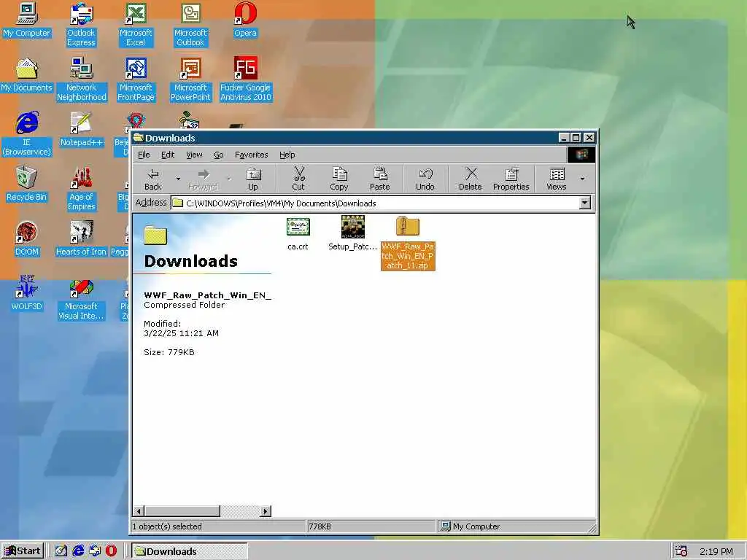Screen dimensions: 747x560
Task: Launch Notepad++ desktop shortcut
Action: 82,130
